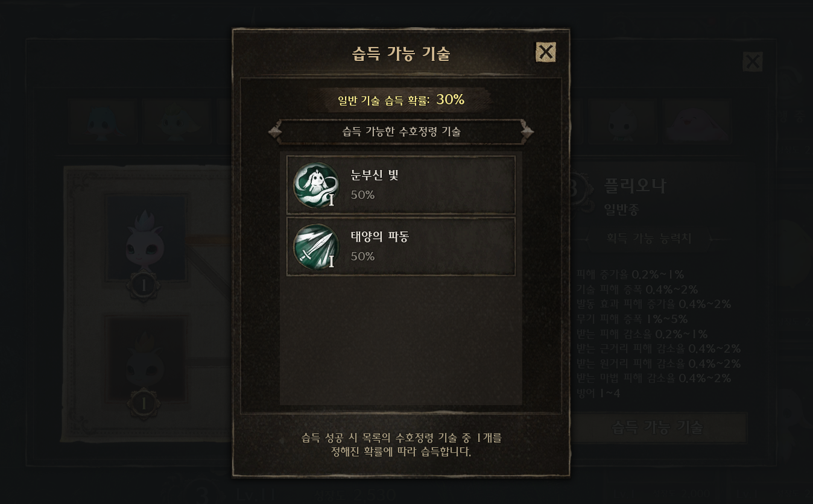Image resolution: width=813 pixels, height=504 pixels.
Task: Click the 플리오나 spirit name
Action: [635, 186]
